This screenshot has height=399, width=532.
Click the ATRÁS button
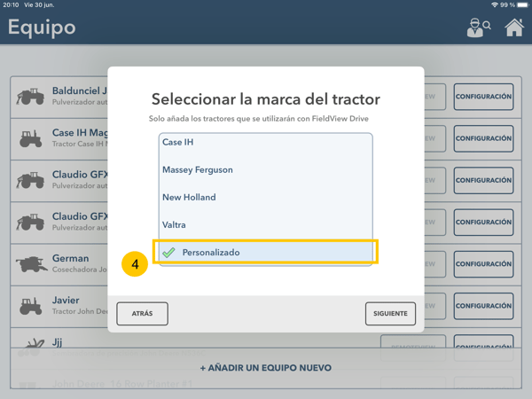pyautogui.click(x=142, y=314)
